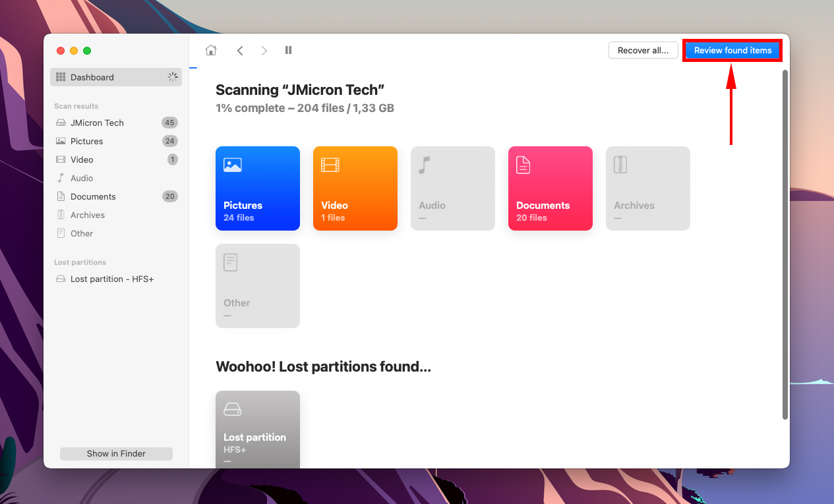The height and width of the screenshot is (504, 834).
Task: Select Dashboard in the sidebar
Action: (x=116, y=77)
